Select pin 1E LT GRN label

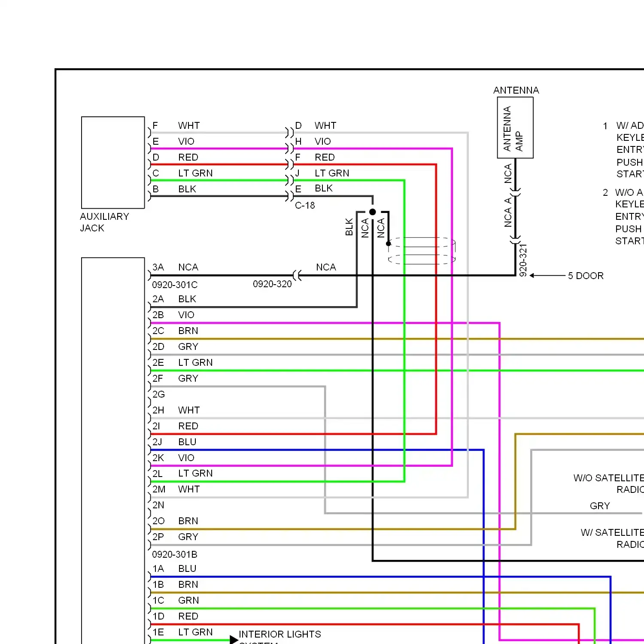click(x=182, y=632)
